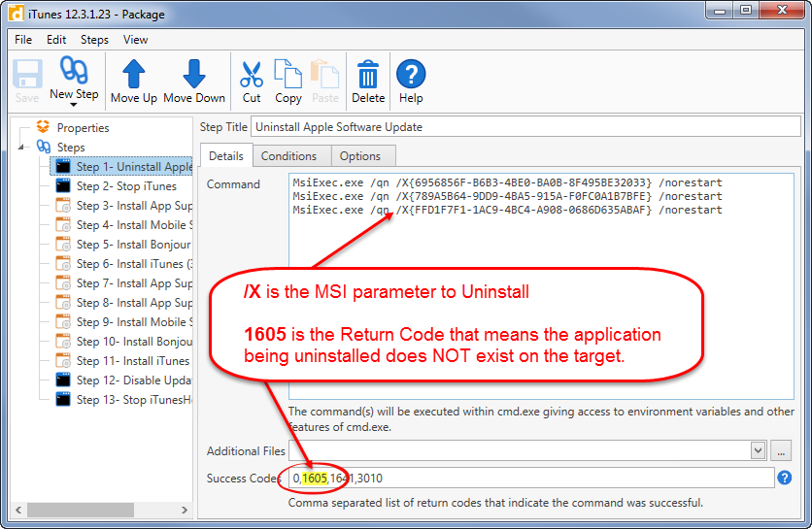
Task: Switch to the Conditions tab
Action: (288, 156)
